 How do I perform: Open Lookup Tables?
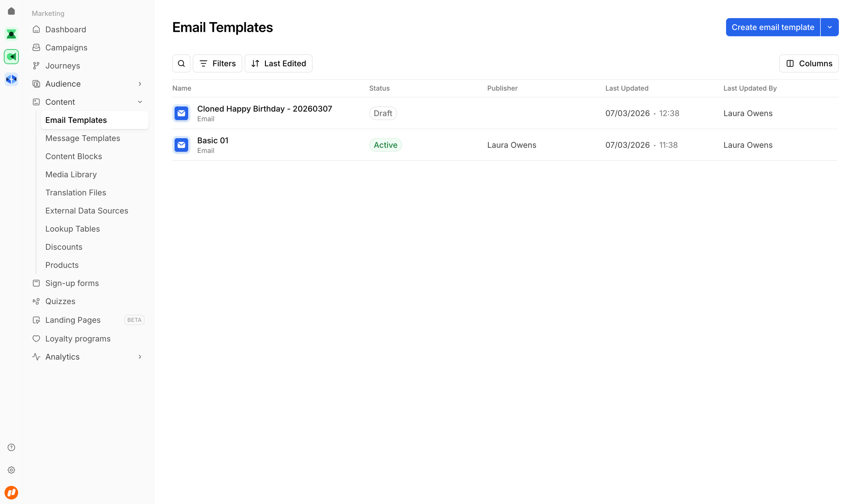[72, 229]
